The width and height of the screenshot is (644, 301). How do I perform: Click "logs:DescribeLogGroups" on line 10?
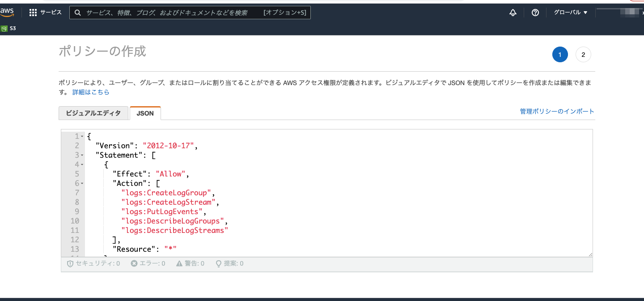pos(173,221)
